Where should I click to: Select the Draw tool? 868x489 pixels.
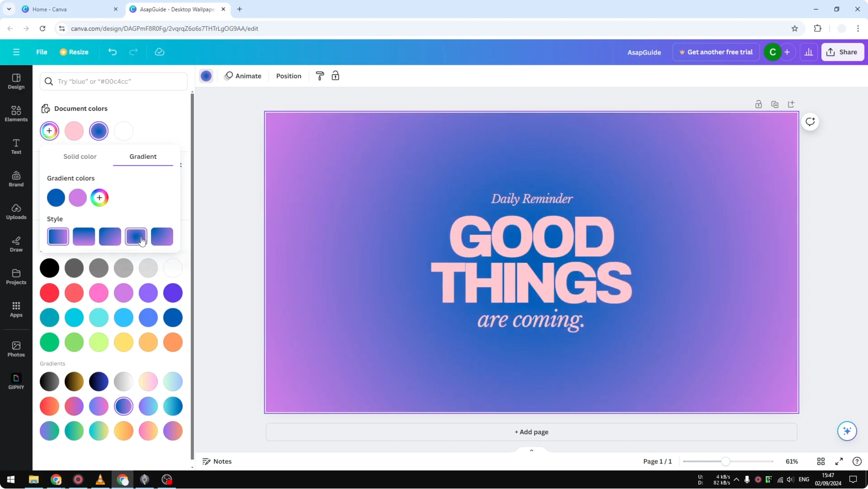[x=16, y=244]
